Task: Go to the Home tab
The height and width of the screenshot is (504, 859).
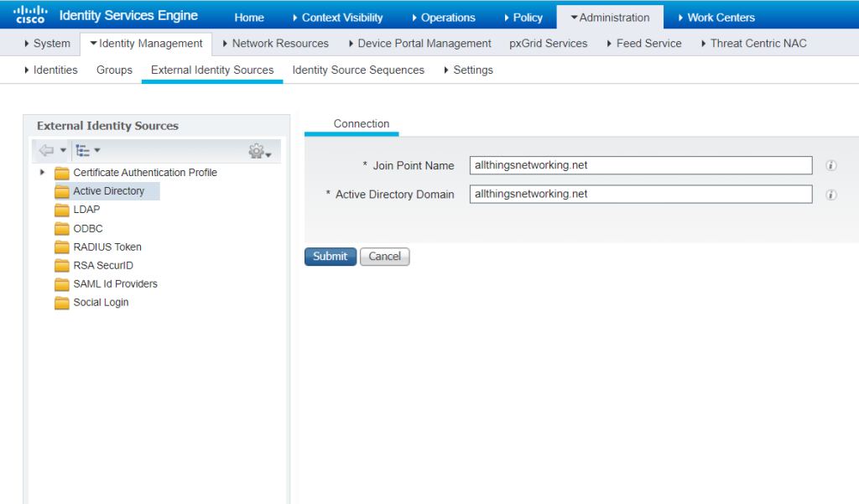Action: (x=249, y=18)
